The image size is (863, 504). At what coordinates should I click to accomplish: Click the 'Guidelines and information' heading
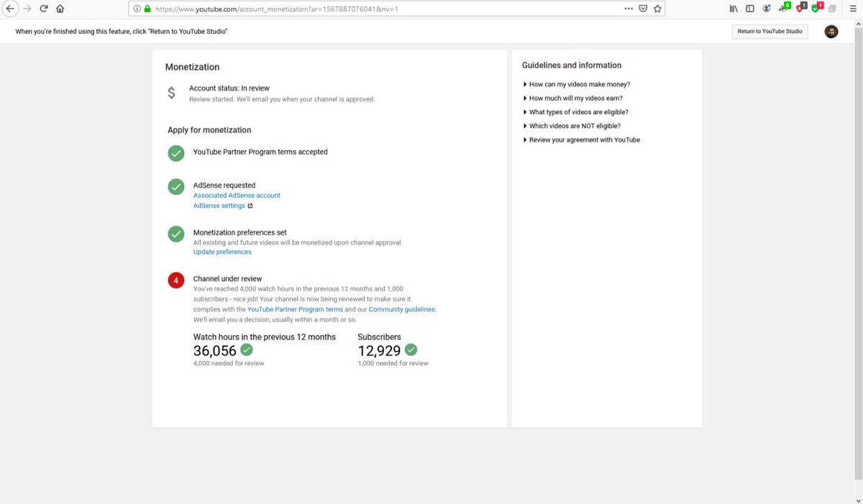tap(572, 65)
